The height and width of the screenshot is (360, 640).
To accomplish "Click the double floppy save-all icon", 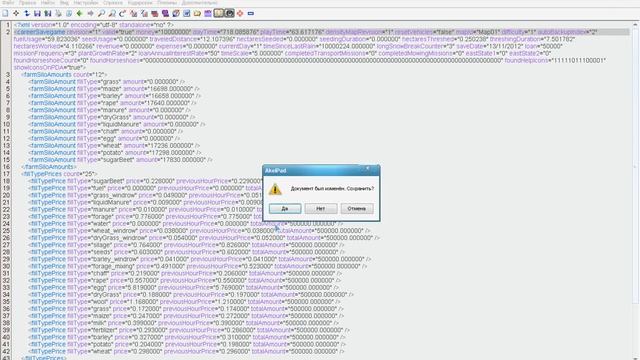I will 48,13.
